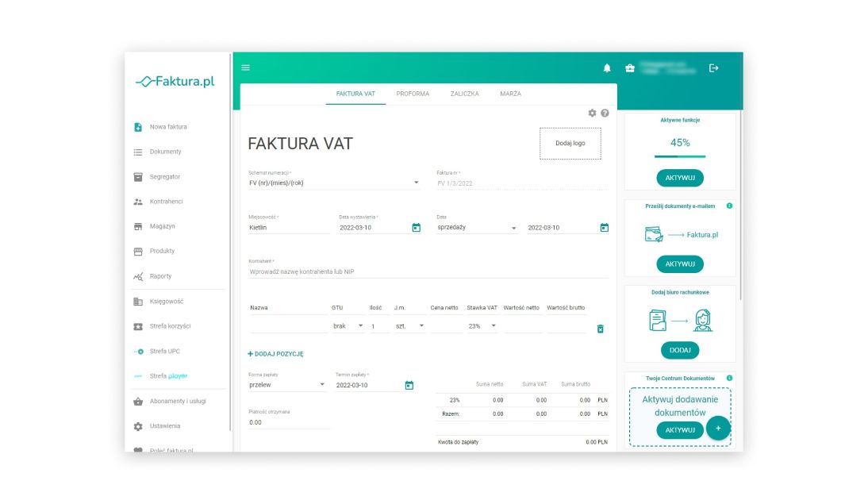This screenshot has height=504, width=868.
Task: Click the Miejscowość field with Kietlin
Action: pyautogui.click(x=289, y=228)
